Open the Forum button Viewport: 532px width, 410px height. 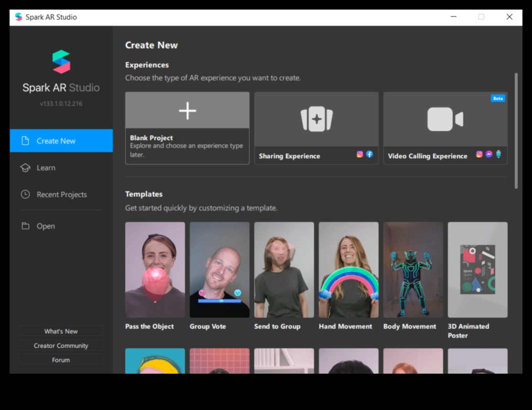[x=61, y=360]
